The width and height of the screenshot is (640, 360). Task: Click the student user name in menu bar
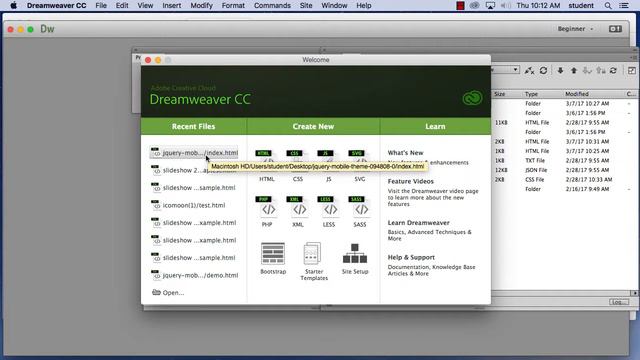[581, 6]
